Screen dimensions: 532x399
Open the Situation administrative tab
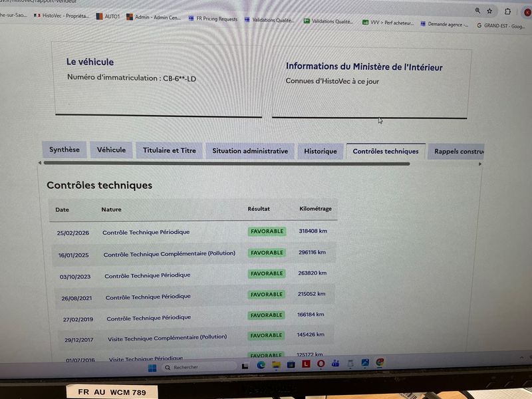pyautogui.click(x=250, y=151)
